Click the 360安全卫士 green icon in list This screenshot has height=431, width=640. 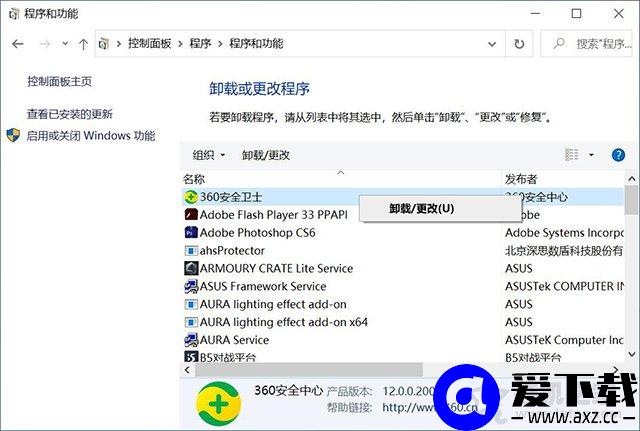[191, 197]
